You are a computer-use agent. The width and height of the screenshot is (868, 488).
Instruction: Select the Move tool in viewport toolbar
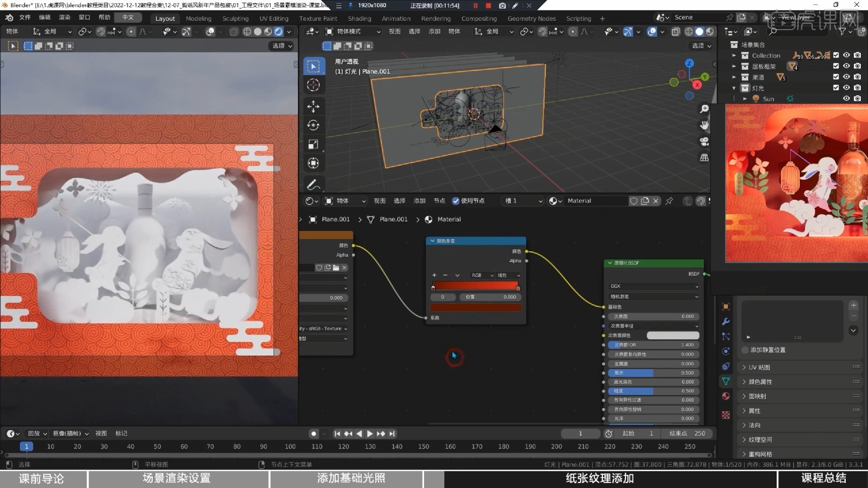pyautogui.click(x=313, y=107)
